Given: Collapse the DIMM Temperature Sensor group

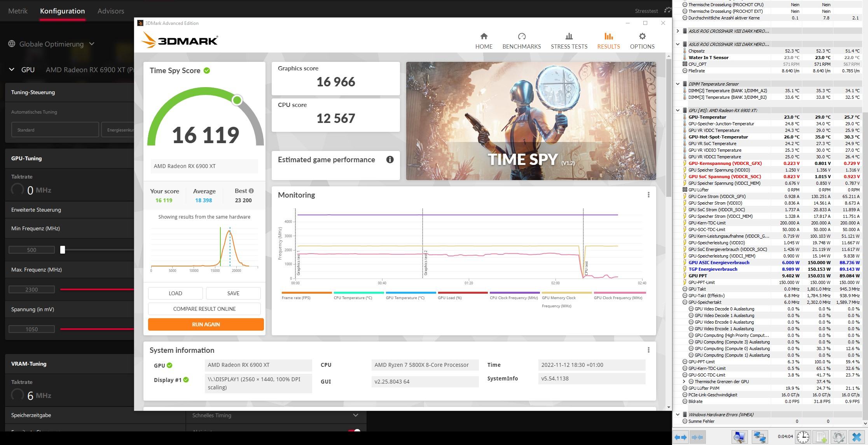Looking at the screenshot, I should coord(678,84).
